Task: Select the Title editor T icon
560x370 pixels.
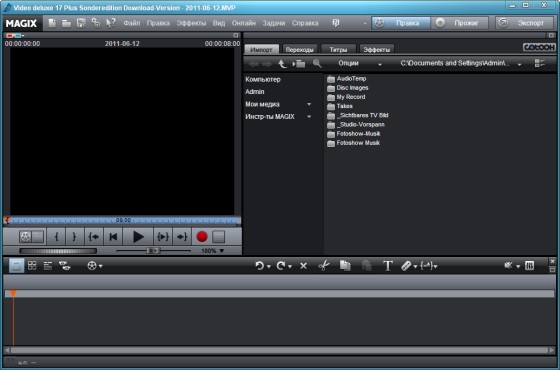Action: (x=388, y=265)
